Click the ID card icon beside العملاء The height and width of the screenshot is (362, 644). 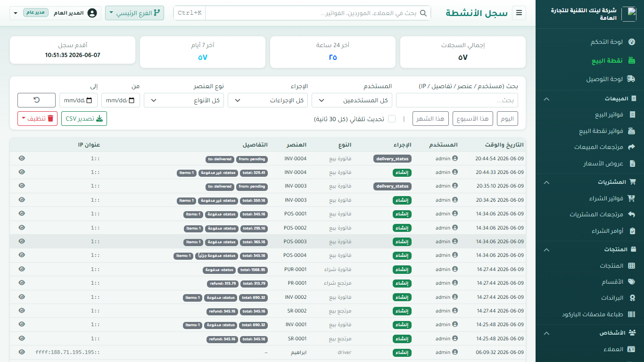point(632,349)
